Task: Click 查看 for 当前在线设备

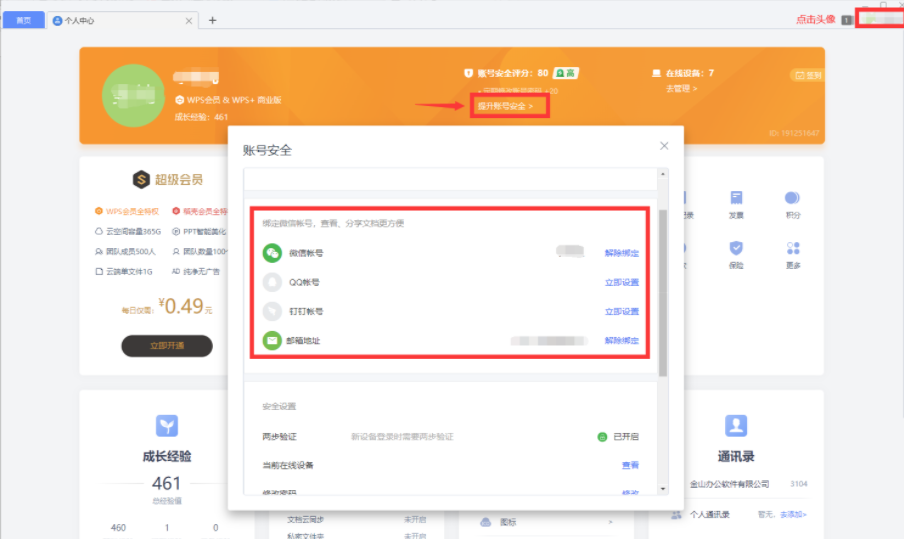Action: tap(630, 465)
